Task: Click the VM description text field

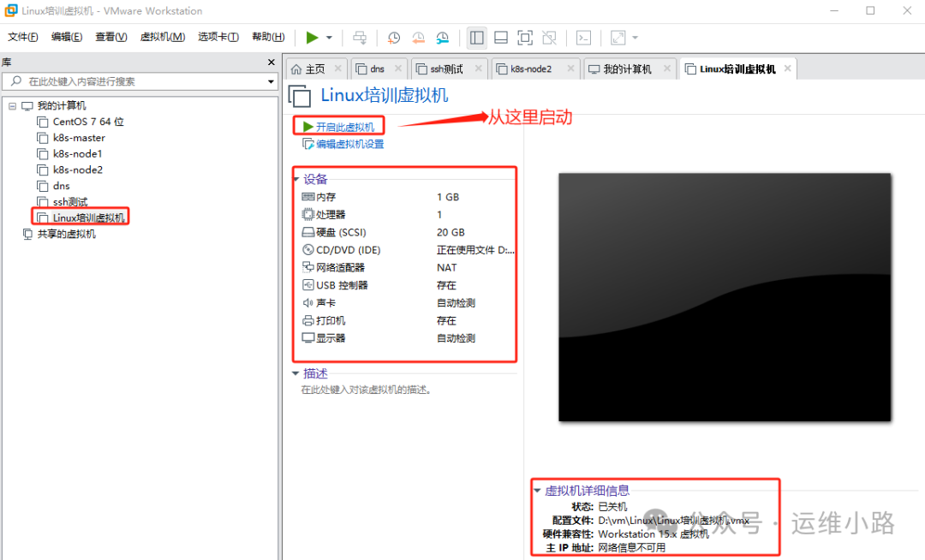Action: (x=366, y=390)
